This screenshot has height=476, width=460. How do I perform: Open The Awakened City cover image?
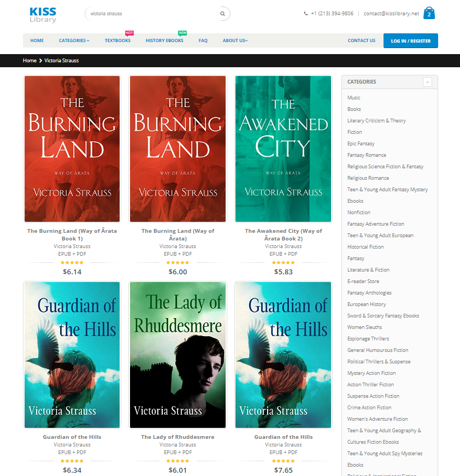pos(283,149)
